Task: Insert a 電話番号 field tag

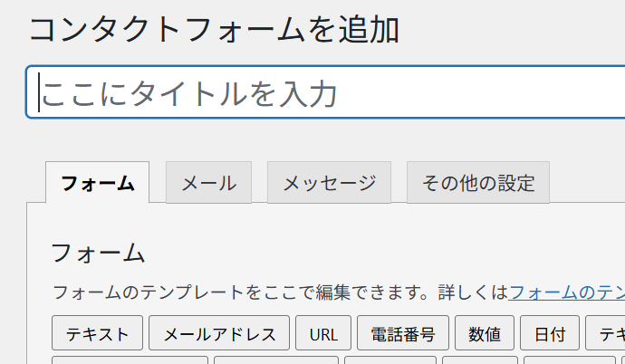Action: click(403, 333)
